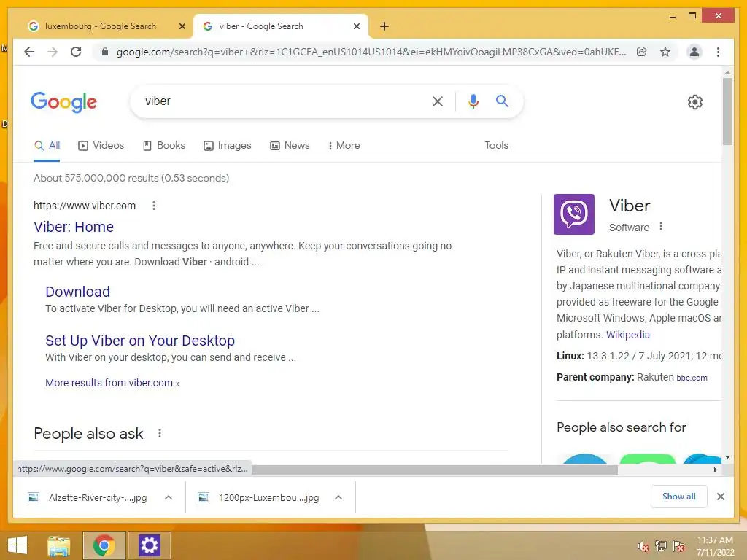Close the viber search tab
This screenshot has width=747, height=560.
356,26
